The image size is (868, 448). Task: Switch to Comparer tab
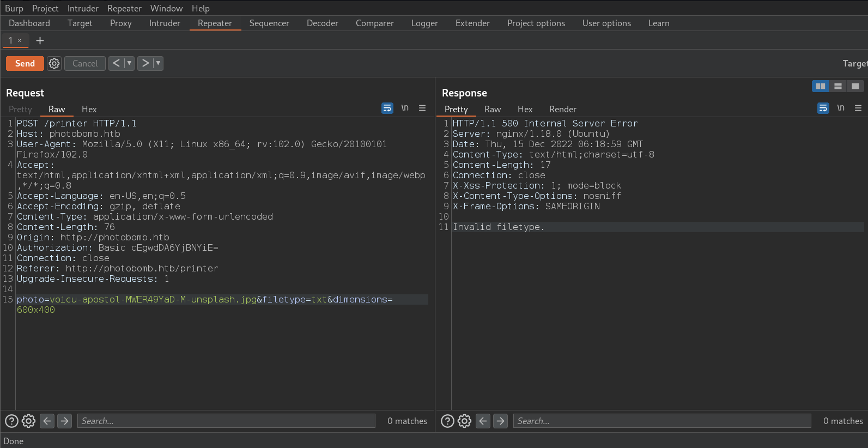click(x=375, y=23)
